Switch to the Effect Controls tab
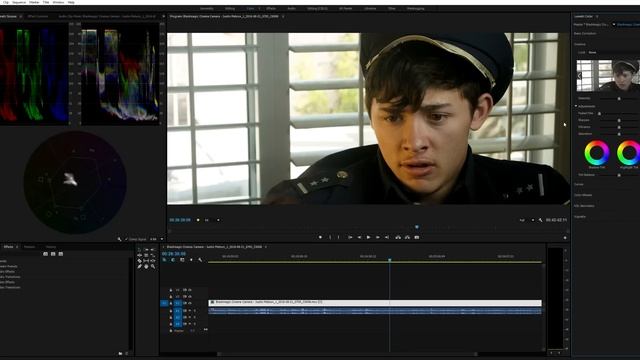640x360 pixels. click(x=38, y=16)
